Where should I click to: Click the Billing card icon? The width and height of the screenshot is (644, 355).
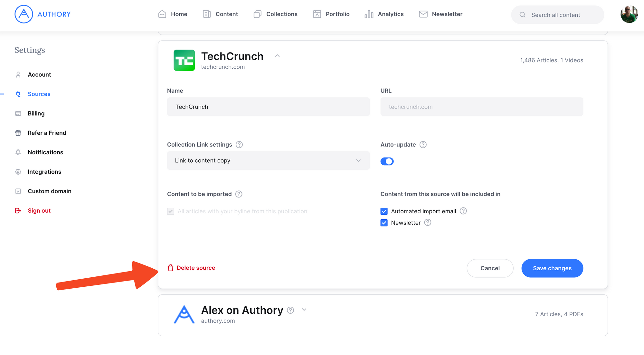coord(18,113)
